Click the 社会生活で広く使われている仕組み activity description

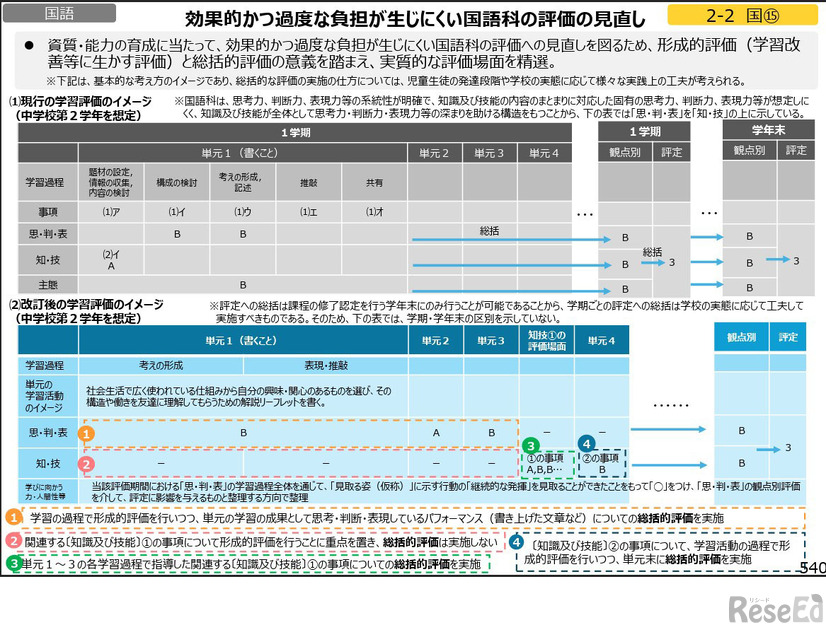coord(239,396)
